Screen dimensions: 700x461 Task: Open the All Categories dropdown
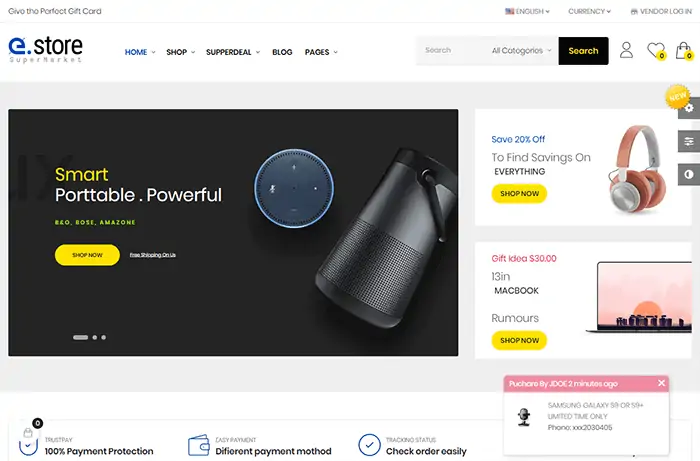[x=521, y=50]
